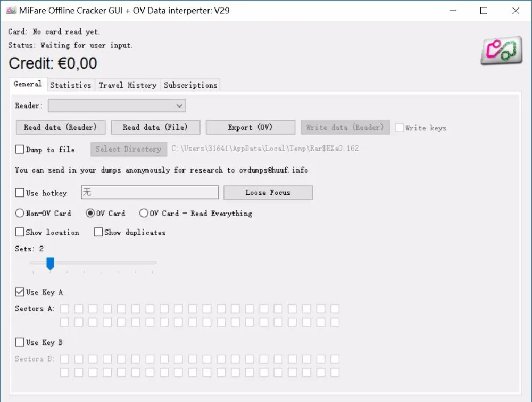Open the Subscriptions tab
532x402 pixels.
[x=190, y=85]
